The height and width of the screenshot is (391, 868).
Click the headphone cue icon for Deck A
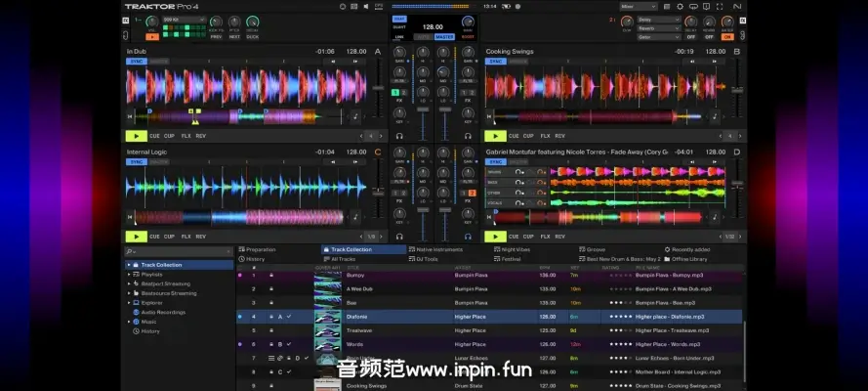pyautogui.click(x=398, y=137)
